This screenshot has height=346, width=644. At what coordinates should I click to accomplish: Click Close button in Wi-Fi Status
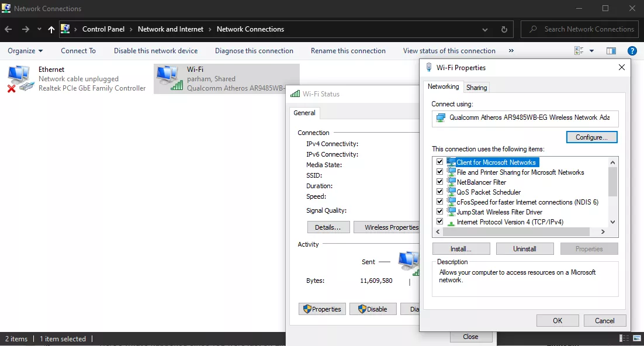click(470, 337)
